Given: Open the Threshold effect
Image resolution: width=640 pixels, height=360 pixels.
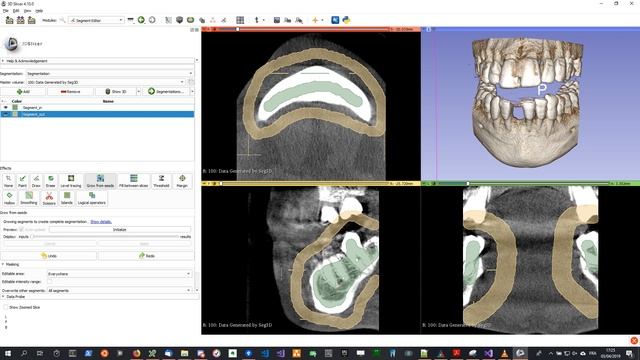Looking at the screenshot, I should pos(161,181).
